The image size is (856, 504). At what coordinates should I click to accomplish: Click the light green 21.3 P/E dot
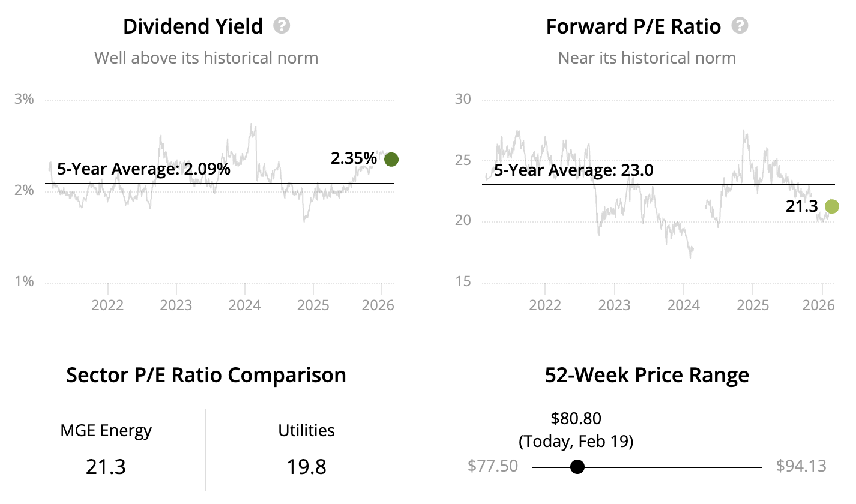tap(831, 206)
